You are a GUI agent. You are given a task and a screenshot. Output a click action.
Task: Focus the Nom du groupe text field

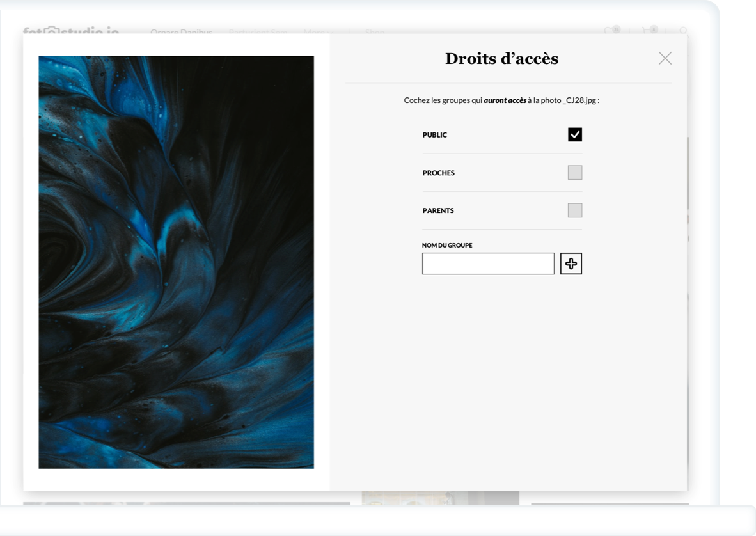coord(488,264)
